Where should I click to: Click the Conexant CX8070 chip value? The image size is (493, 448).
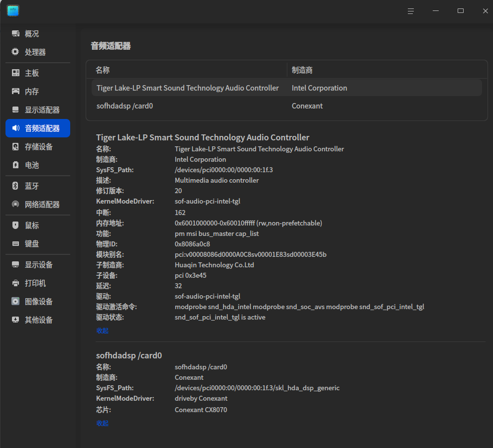pyautogui.click(x=201, y=410)
